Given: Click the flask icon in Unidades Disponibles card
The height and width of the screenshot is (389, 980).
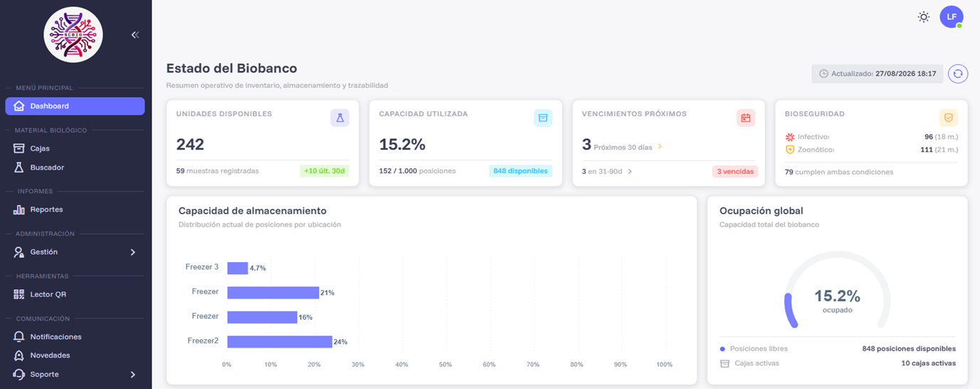Looking at the screenshot, I should tap(339, 118).
